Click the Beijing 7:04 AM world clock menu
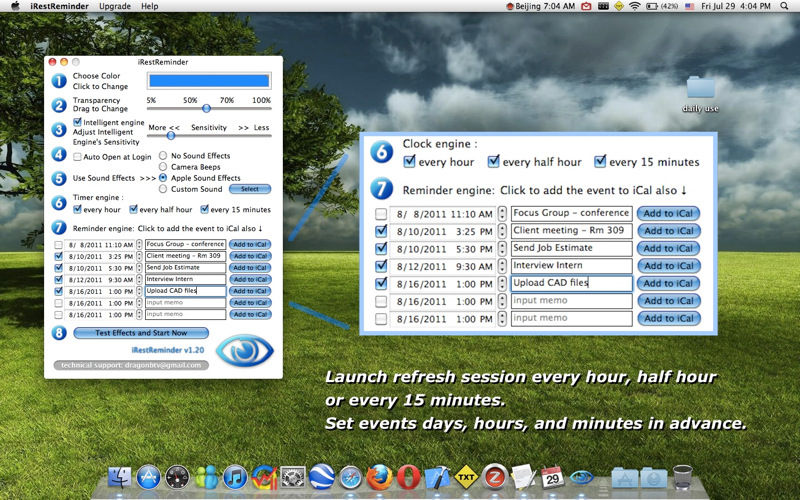Viewport: 800px width, 500px height. click(x=540, y=6)
